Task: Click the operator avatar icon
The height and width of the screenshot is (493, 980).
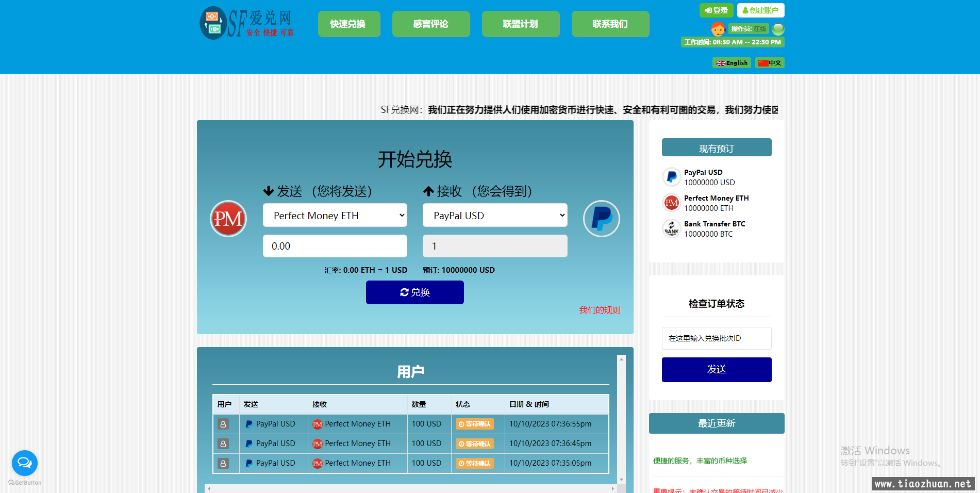Action: coord(718,29)
